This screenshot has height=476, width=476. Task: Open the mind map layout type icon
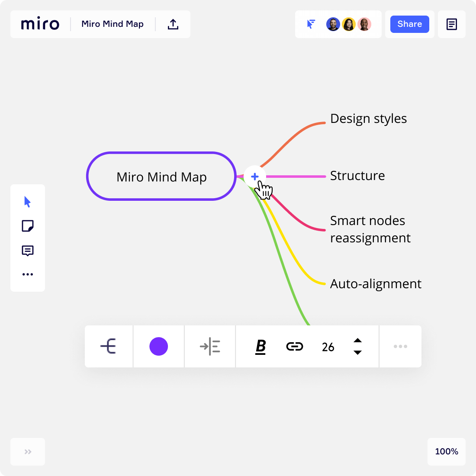tap(108, 346)
